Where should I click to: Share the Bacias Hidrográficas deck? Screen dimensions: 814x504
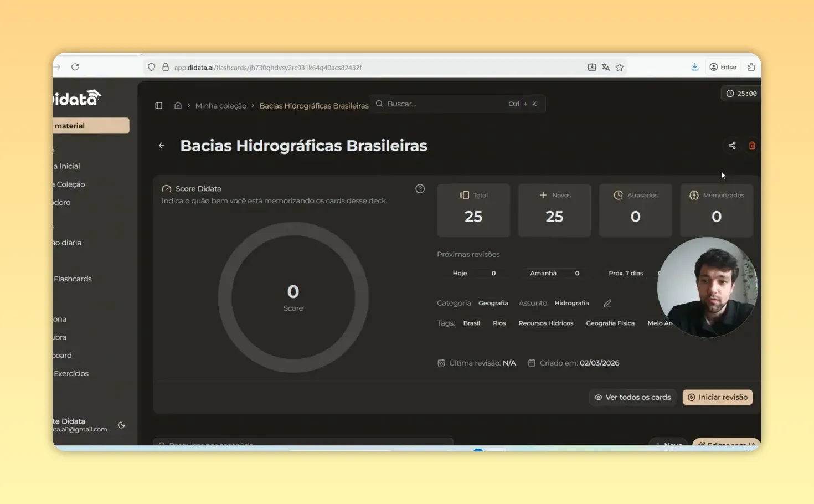(x=732, y=145)
